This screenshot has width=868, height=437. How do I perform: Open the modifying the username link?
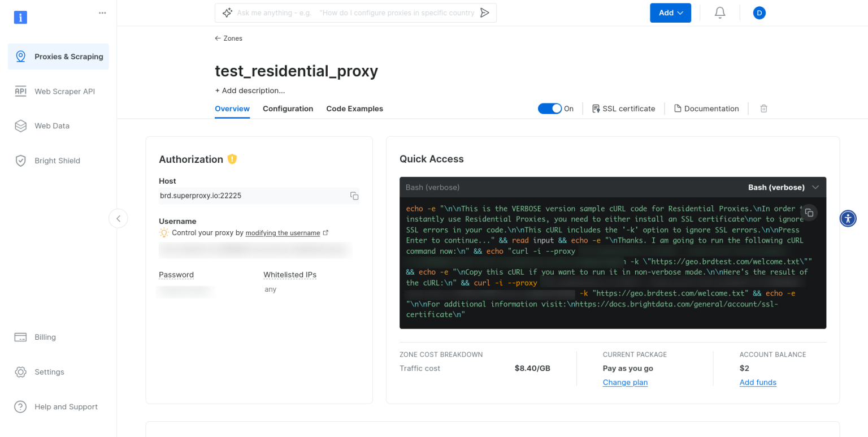[x=283, y=232]
